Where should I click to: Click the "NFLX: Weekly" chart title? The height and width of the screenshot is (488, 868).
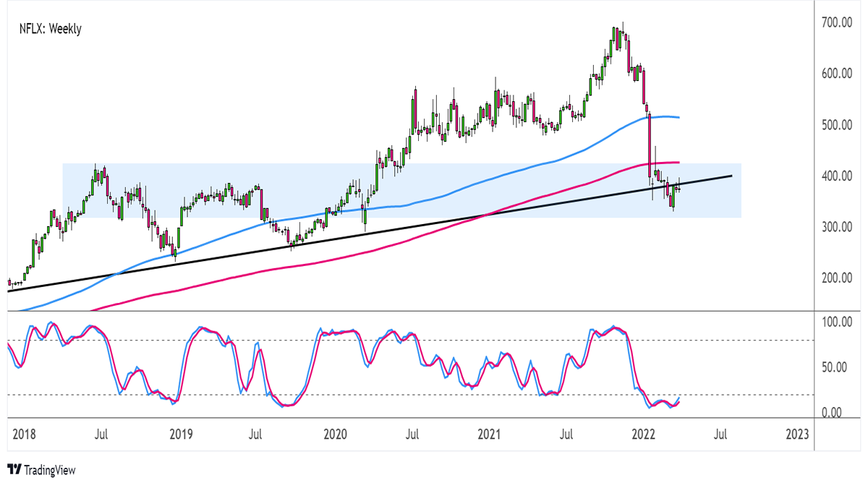[x=51, y=29]
